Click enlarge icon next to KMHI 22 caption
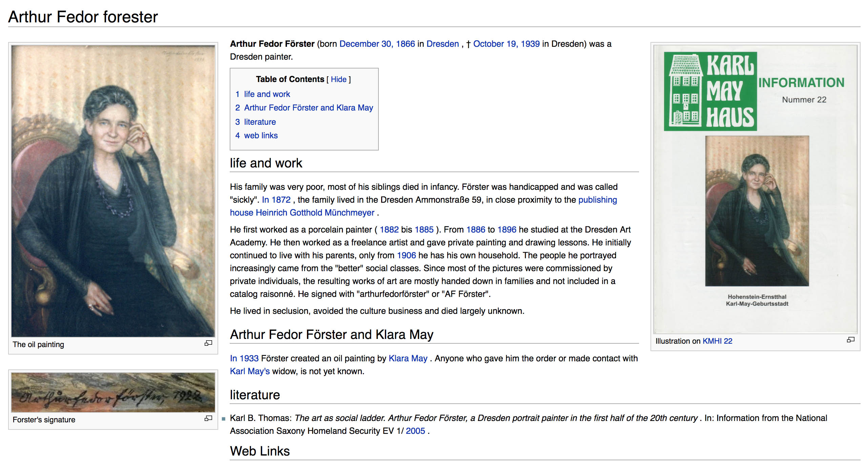868x463 pixels. click(x=850, y=340)
